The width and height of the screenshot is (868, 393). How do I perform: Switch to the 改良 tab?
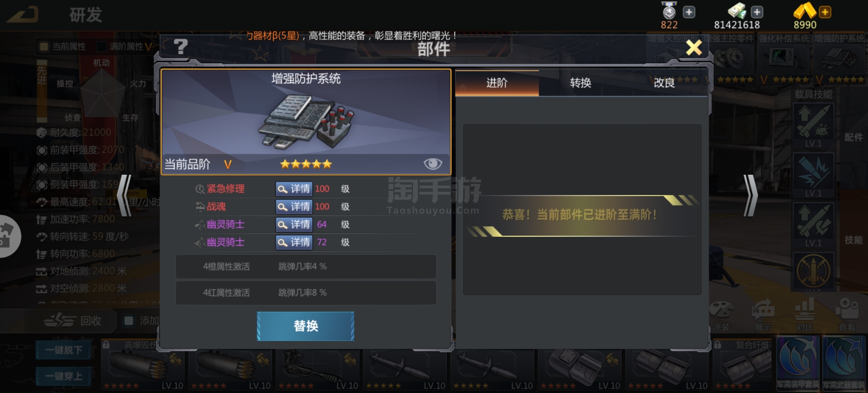(664, 83)
